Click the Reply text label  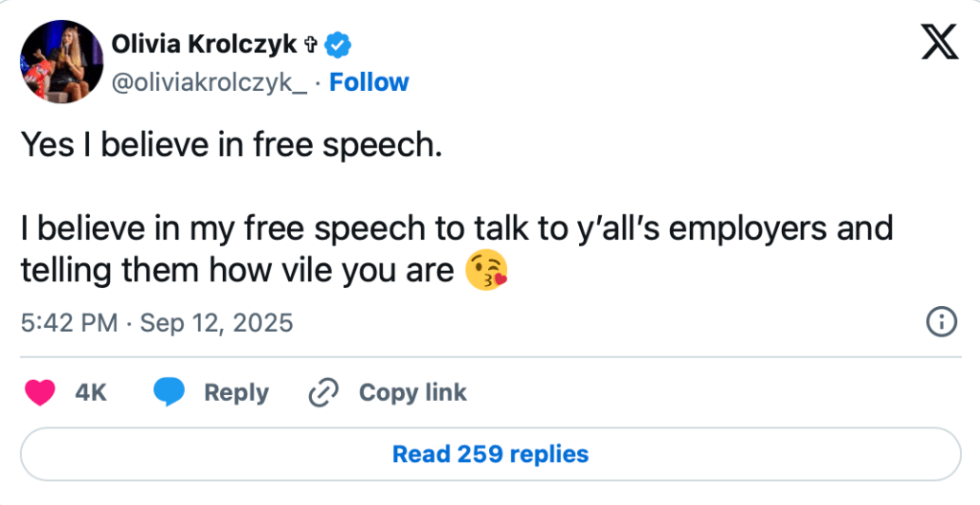pyautogui.click(x=236, y=392)
